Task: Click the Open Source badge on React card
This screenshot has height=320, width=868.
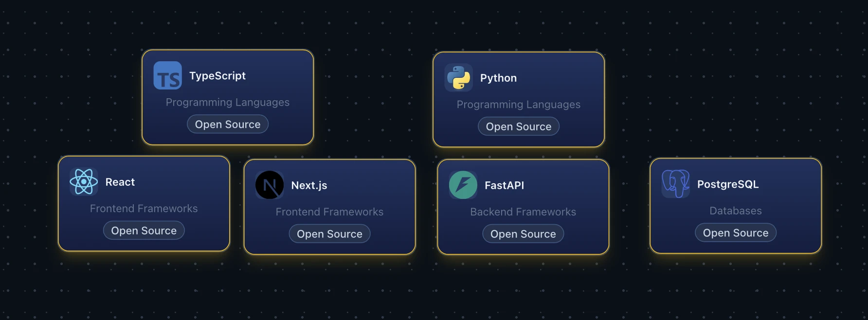Action: point(144,231)
